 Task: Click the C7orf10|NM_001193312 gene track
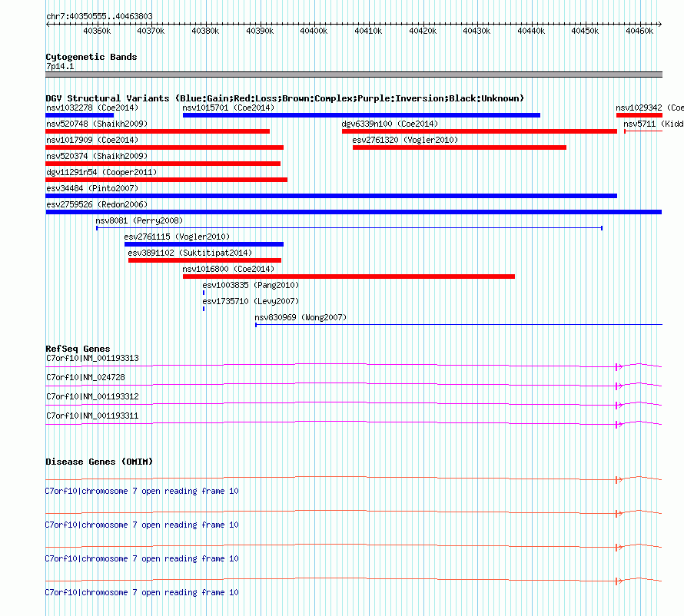354,404
